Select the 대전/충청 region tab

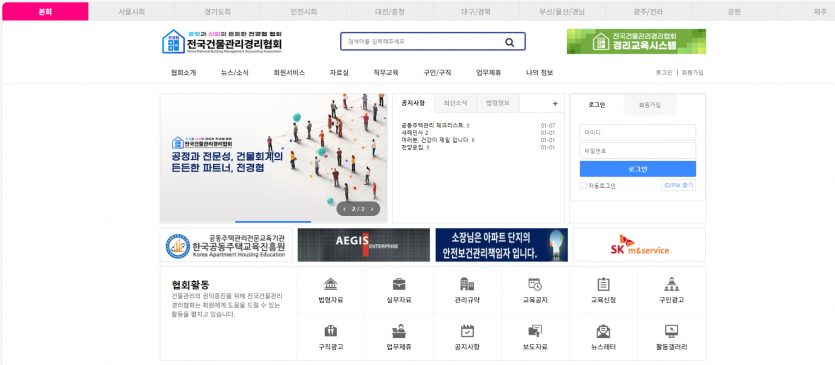(x=390, y=11)
